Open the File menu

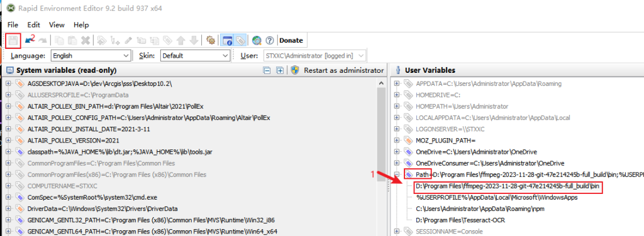coord(13,24)
